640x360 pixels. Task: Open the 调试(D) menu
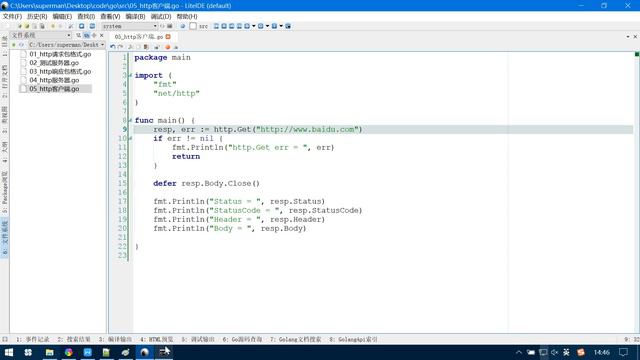click(161, 16)
